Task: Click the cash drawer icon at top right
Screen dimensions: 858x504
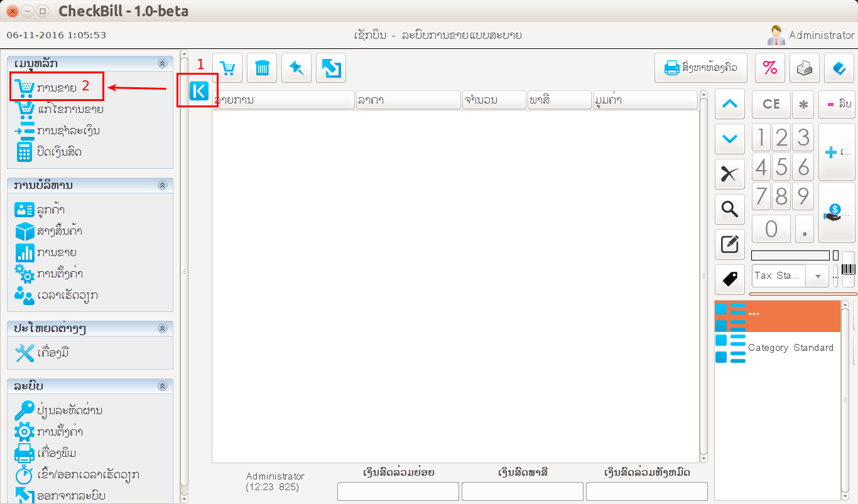Action: point(804,68)
